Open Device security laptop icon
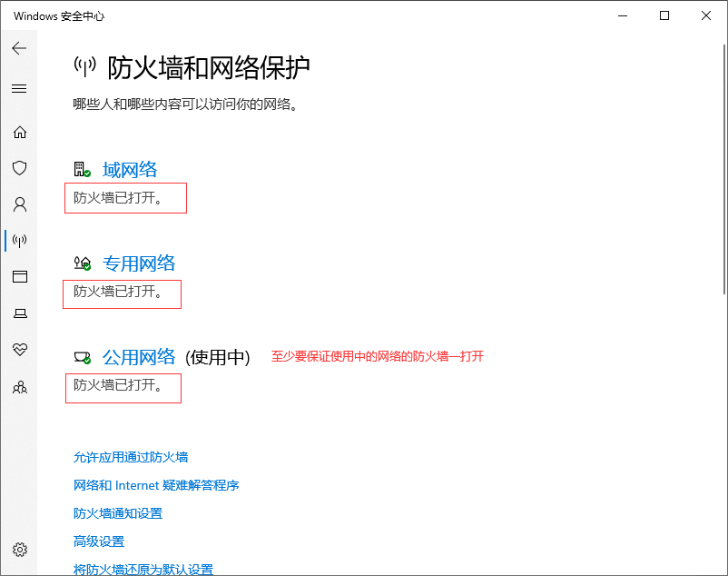The height and width of the screenshot is (576, 728). 19,313
